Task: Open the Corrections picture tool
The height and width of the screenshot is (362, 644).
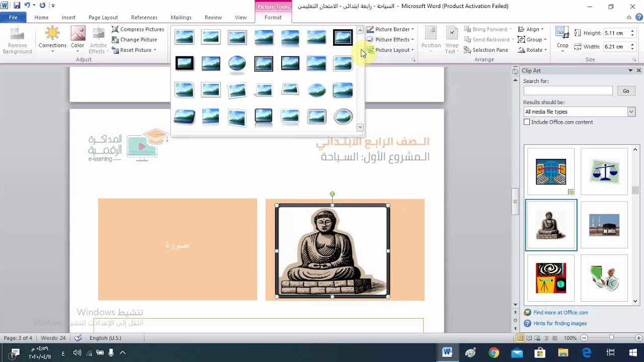Action: click(x=52, y=40)
